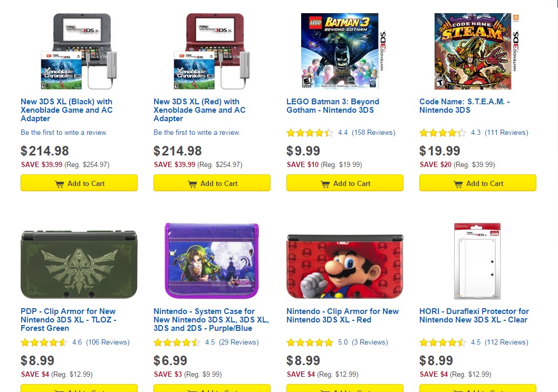Open the PDP Clip Armor TLOZ Forest Green link
The width and height of the screenshot is (558, 392).
68,320
